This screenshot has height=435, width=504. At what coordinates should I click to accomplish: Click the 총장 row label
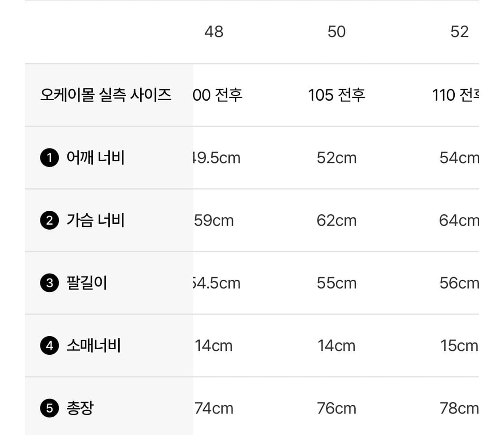[x=80, y=409]
